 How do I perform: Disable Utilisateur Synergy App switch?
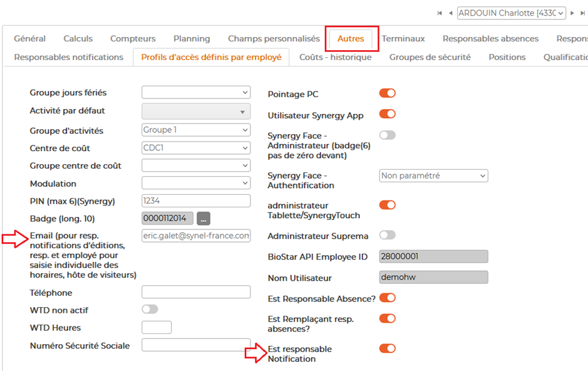388,113
